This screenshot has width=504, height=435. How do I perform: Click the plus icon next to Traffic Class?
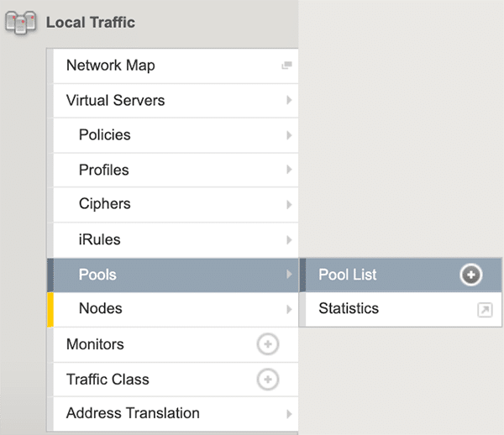pyautogui.click(x=267, y=380)
